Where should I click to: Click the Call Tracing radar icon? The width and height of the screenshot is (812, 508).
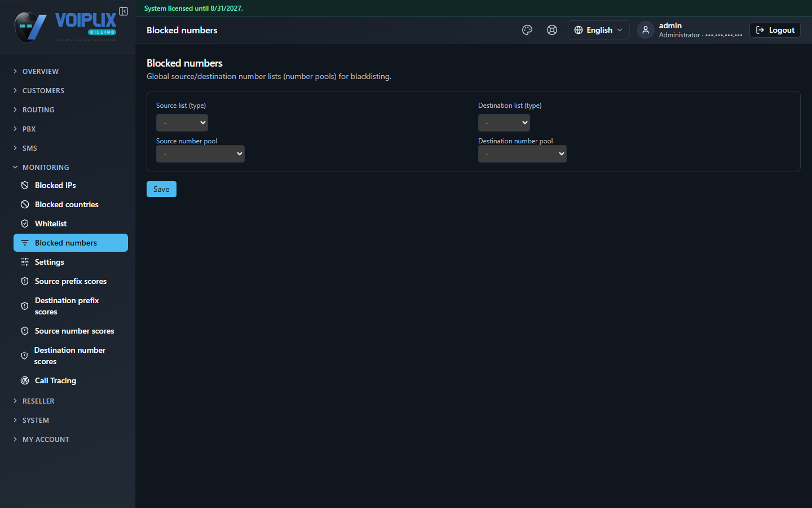pos(25,380)
